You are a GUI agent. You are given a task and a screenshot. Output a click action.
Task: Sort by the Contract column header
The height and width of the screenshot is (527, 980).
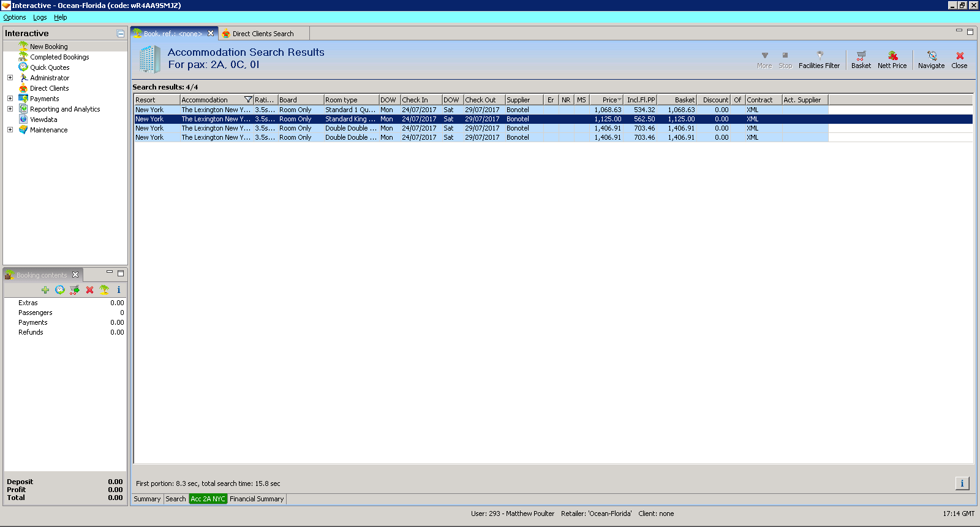click(763, 100)
